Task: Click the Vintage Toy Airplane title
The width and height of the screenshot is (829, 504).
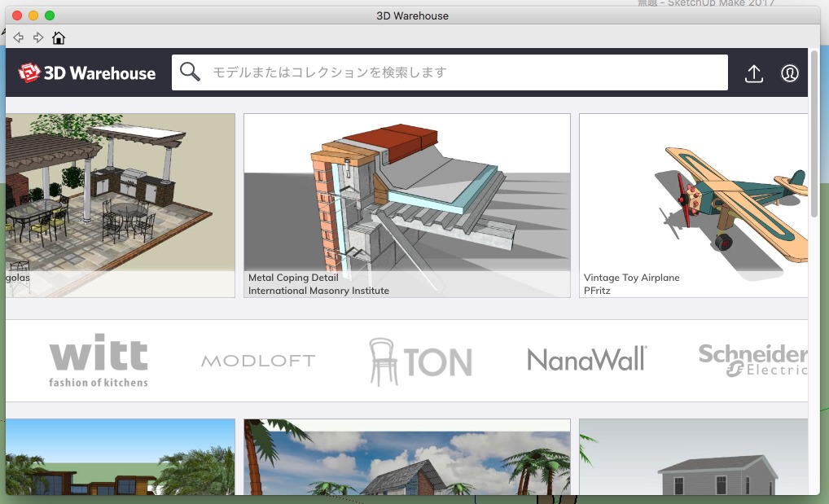Action: coord(632,278)
